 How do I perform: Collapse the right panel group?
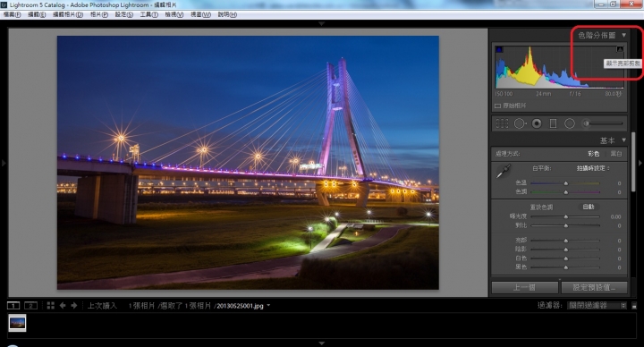click(640, 163)
